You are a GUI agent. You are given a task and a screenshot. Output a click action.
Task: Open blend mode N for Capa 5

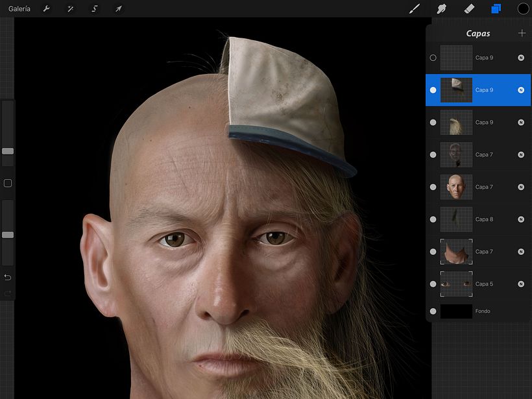(520, 284)
